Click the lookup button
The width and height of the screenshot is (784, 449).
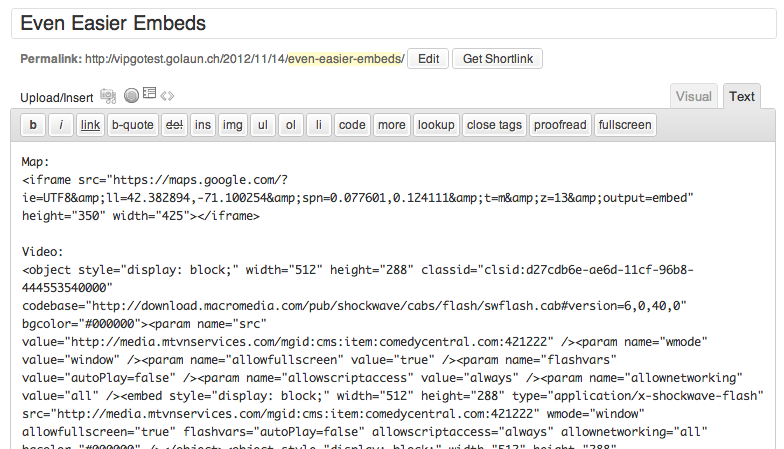click(x=436, y=124)
